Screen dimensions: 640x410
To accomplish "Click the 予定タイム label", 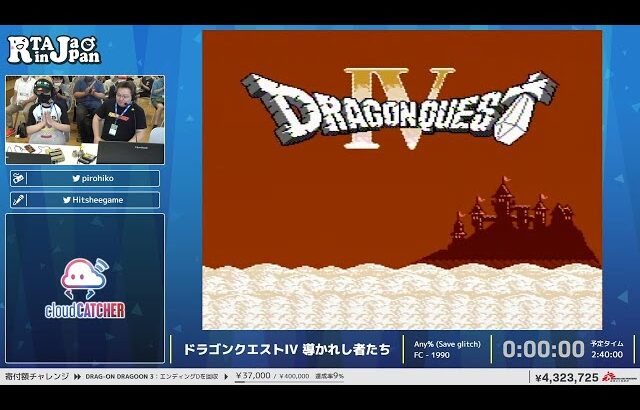I will [x=607, y=344].
